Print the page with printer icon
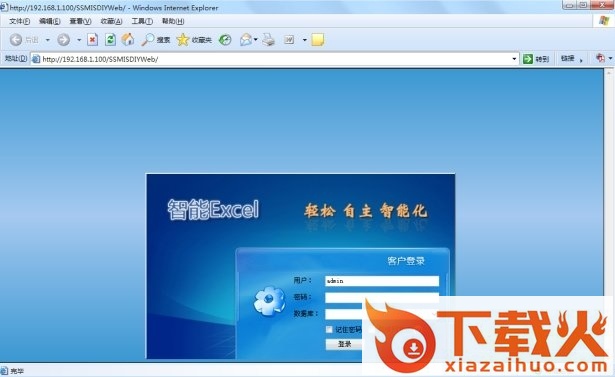 269,40
